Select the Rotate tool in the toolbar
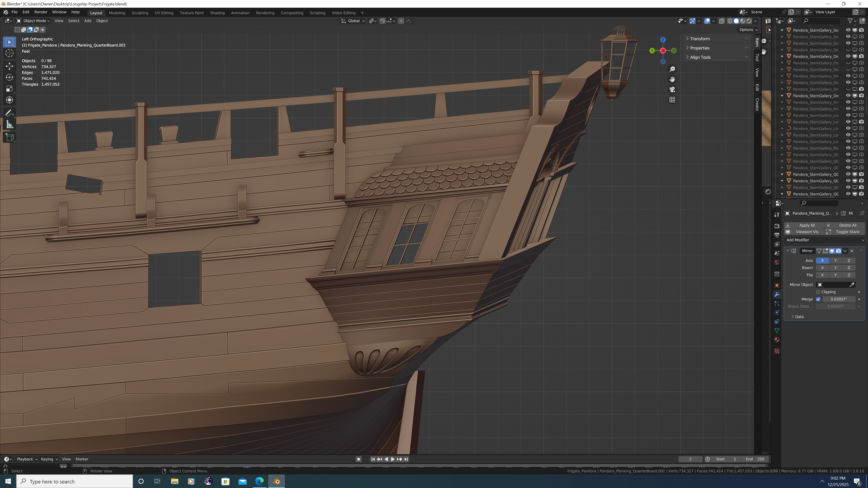This screenshot has height=488, width=868. (9, 77)
